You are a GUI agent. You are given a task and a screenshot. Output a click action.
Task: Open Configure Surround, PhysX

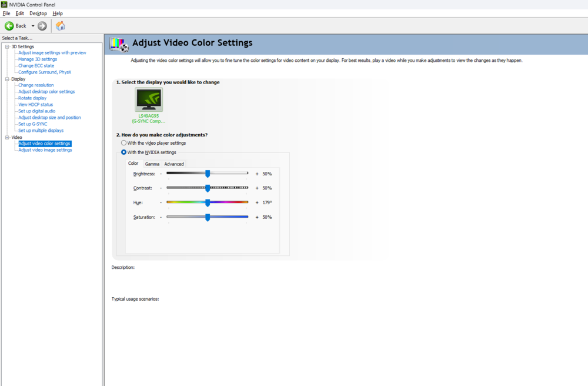[x=45, y=72]
